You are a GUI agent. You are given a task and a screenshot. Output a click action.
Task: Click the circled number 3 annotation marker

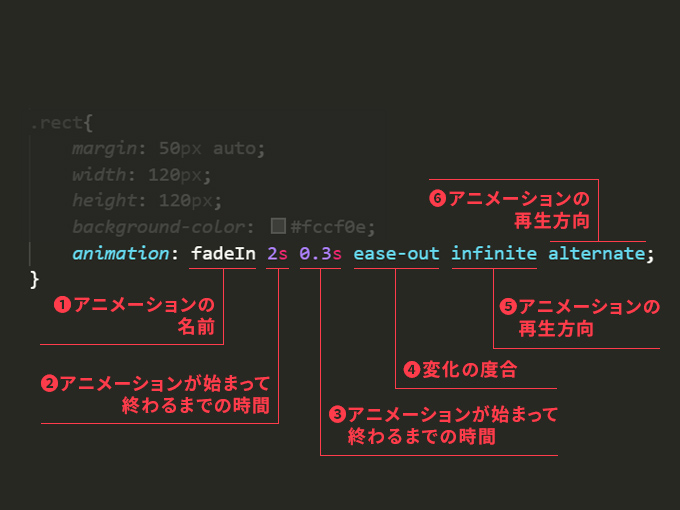click(x=337, y=414)
